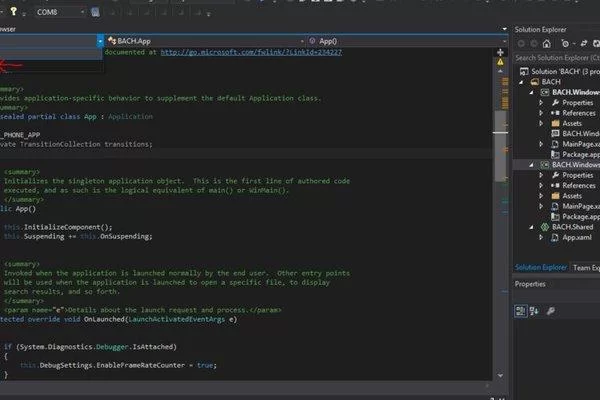Click the yellow help question mark icon
Image resolution: width=600 pixels, height=400 pixels.
[x=13, y=11]
